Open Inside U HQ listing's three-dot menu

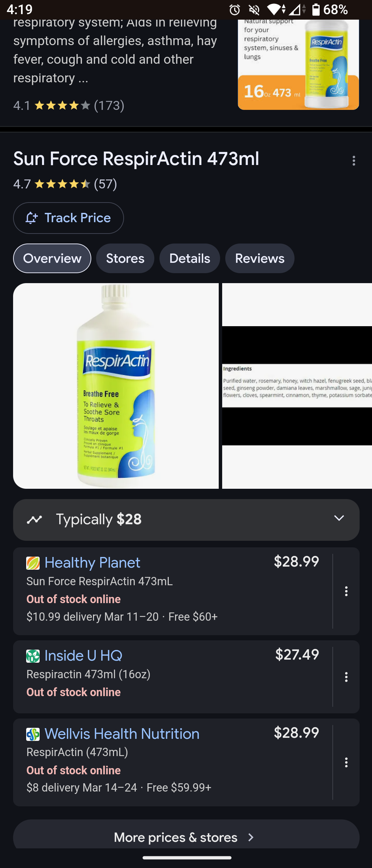click(346, 677)
